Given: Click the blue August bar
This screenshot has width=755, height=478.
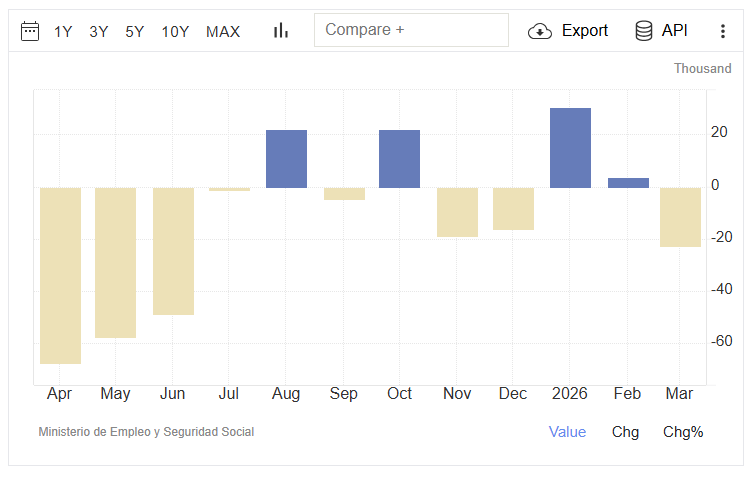Looking at the screenshot, I should coord(286,159).
